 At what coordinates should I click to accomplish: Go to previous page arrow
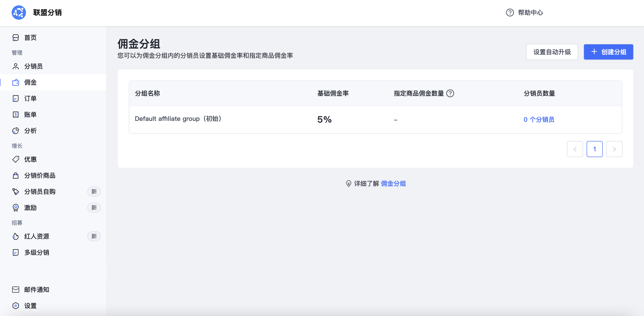pyautogui.click(x=575, y=149)
